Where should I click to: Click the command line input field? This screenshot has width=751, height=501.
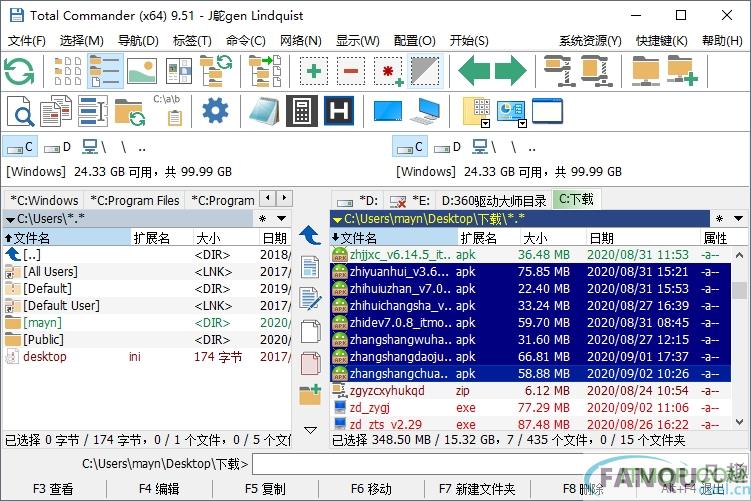[x=499, y=464]
